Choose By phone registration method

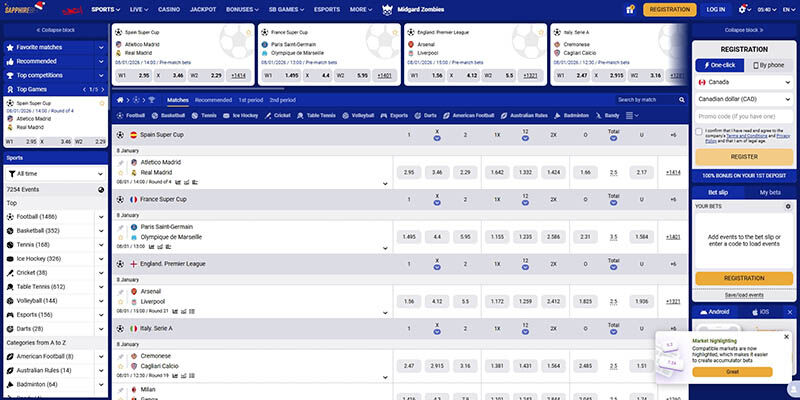tap(768, 65)
